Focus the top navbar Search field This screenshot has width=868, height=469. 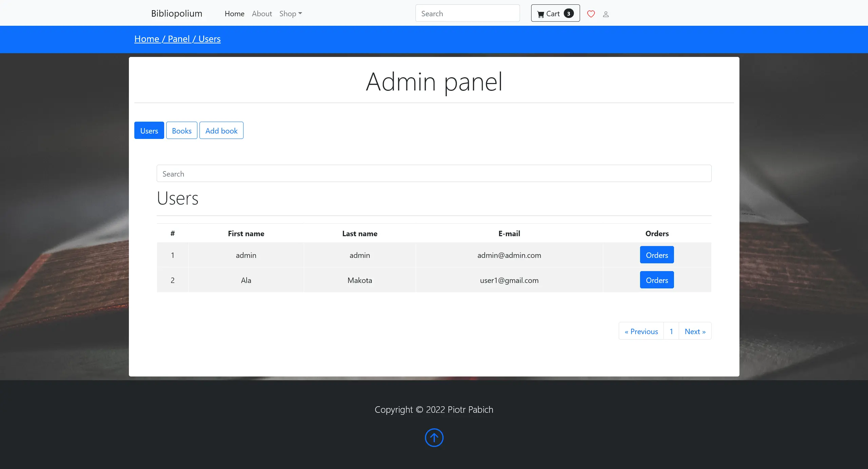point(467,14)
